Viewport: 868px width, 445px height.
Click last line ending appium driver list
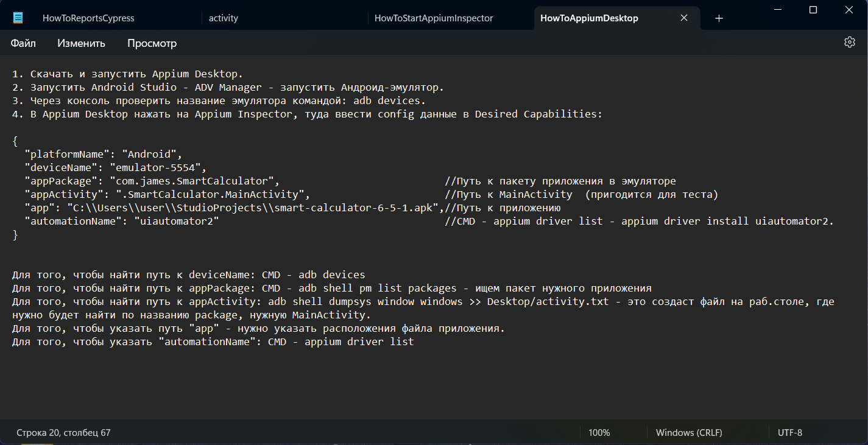click(213, 342)
